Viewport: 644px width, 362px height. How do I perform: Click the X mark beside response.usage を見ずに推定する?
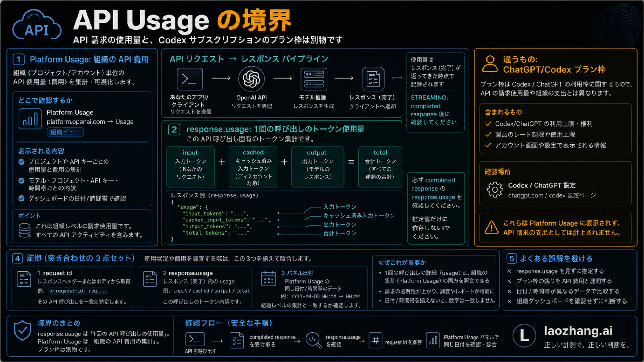tap(509, 271)
